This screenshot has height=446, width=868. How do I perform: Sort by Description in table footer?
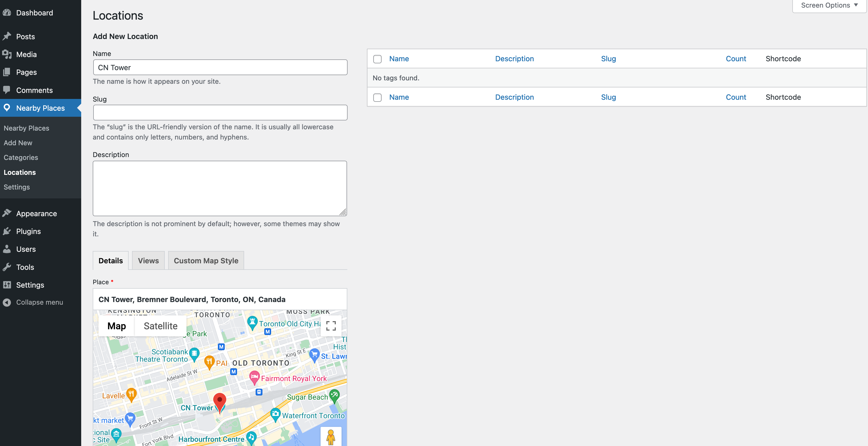(x=514, y=97)
